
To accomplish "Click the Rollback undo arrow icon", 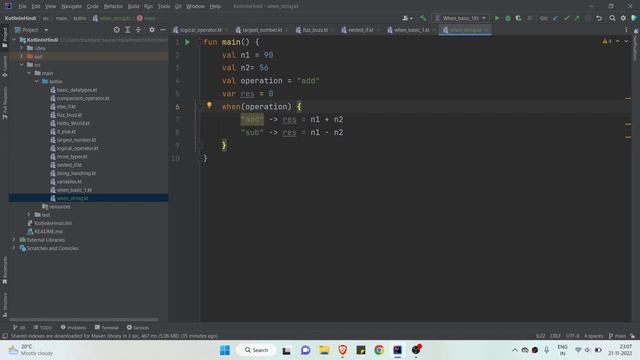I will [x=599, y=18].
